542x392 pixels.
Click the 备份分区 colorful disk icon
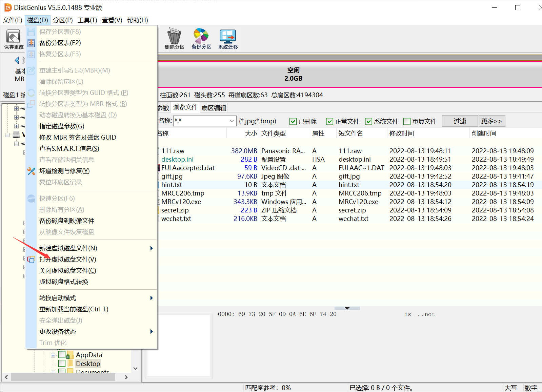(x=201, y=36)
